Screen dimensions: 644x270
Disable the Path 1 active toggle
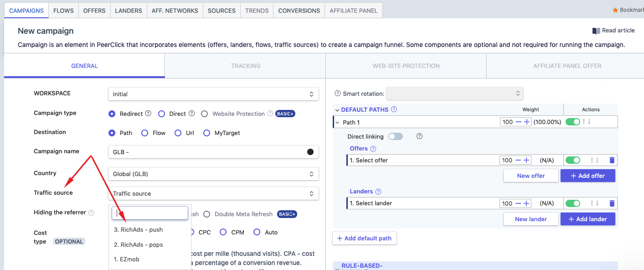tap(572, 122)
